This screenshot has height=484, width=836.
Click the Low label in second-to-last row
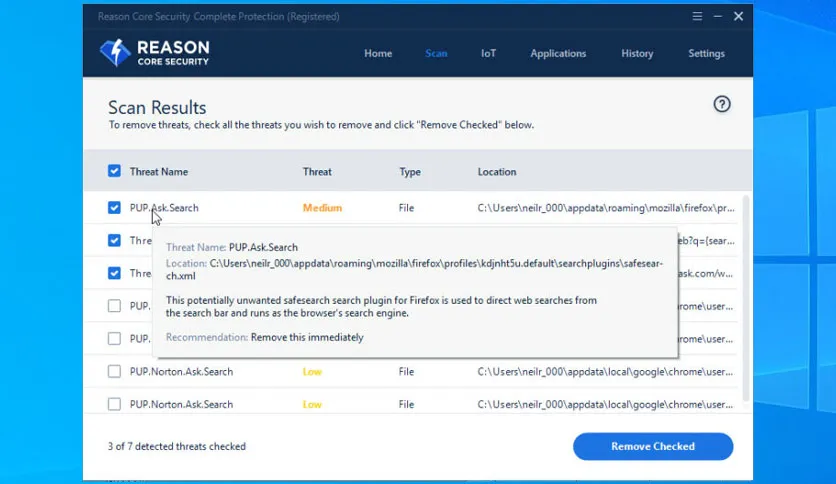pyautogui.click(x=312, y=372)
